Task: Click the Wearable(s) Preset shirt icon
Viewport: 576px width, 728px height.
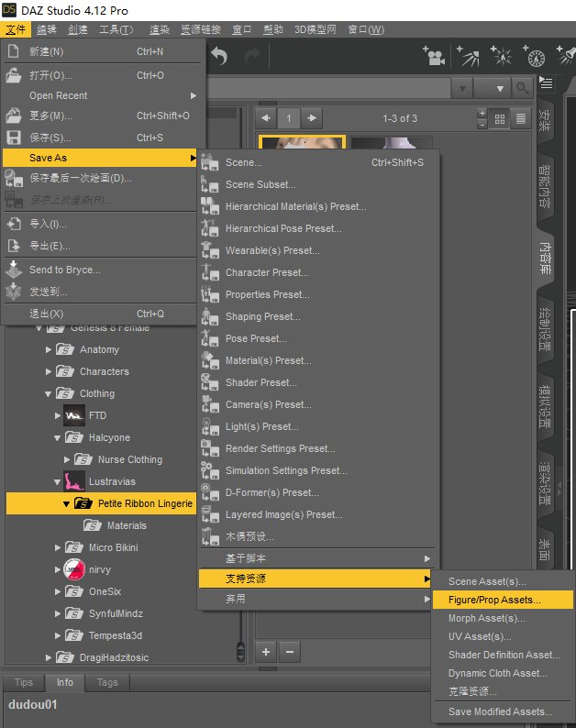Action: pos(209,250)
